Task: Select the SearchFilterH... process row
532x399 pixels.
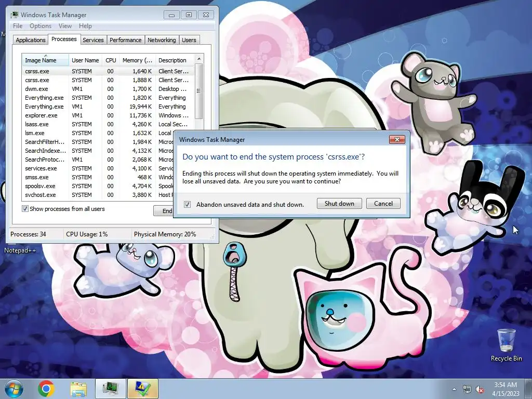Action: [98, 142]
